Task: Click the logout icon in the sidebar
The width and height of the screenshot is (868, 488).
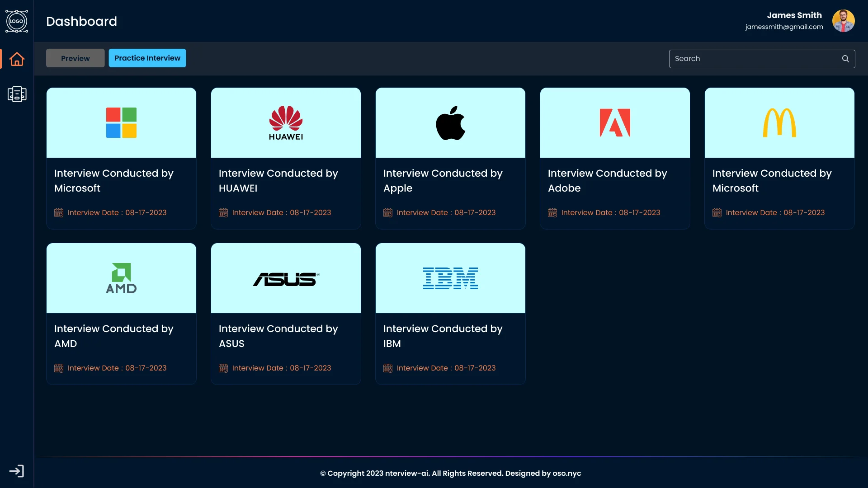Action: [x=17, y=471]
